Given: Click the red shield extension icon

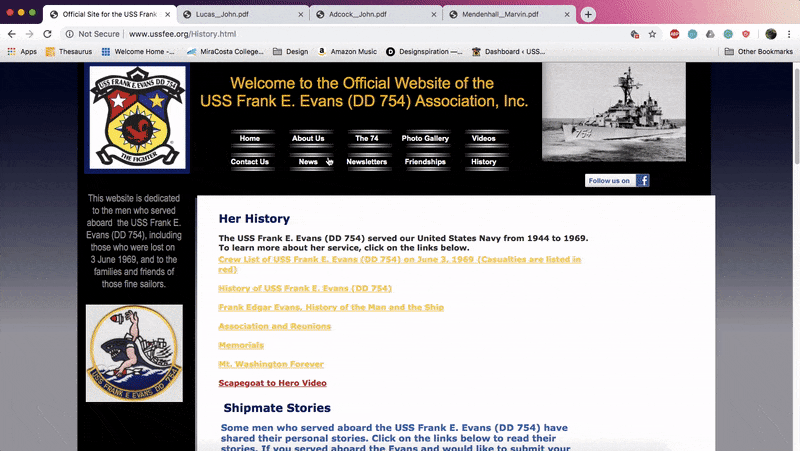Looking at the screenshot, I should [746, 34].
